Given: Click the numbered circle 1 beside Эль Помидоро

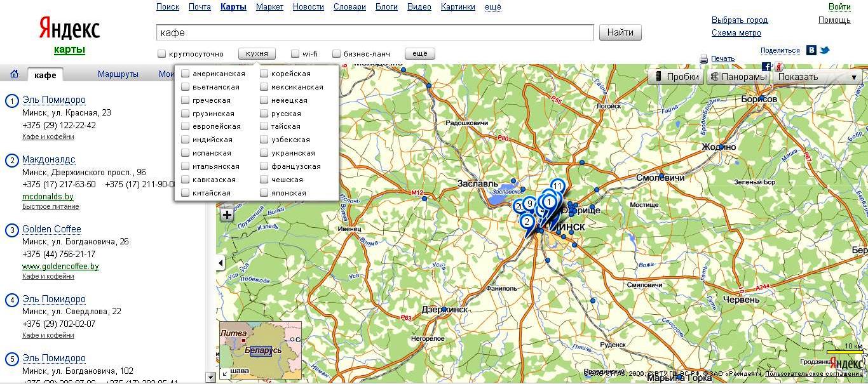Looking at the screenshot, I should pyautogui.click(x=11, y=101).
